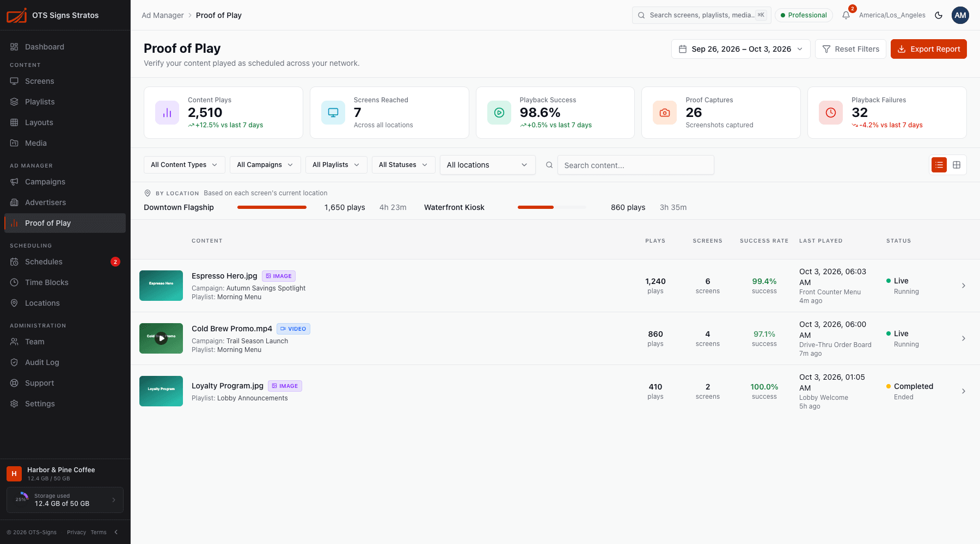Click Ad Manager breadcrumb link
The image size is (980, 544).
163,15
